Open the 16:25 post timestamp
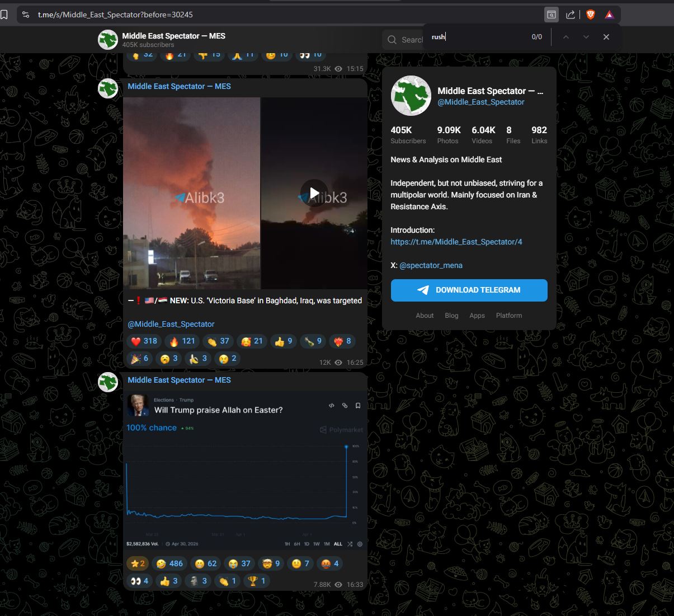 (x=355, y=363)
